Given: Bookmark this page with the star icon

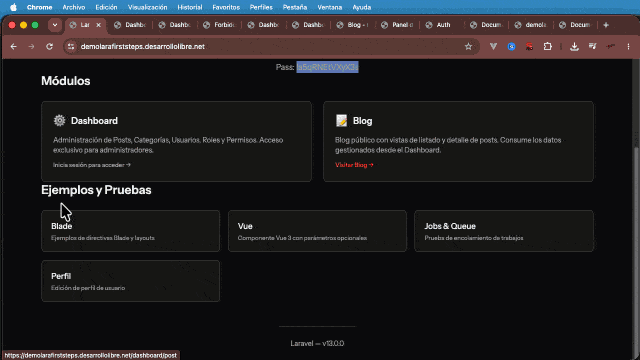Looking at the screenshot, I should (x=468, y=47).
